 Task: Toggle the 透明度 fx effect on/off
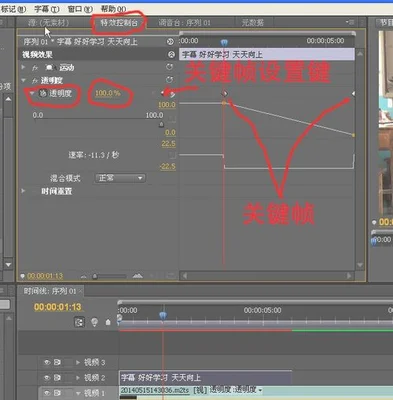[x=35, y=81]
